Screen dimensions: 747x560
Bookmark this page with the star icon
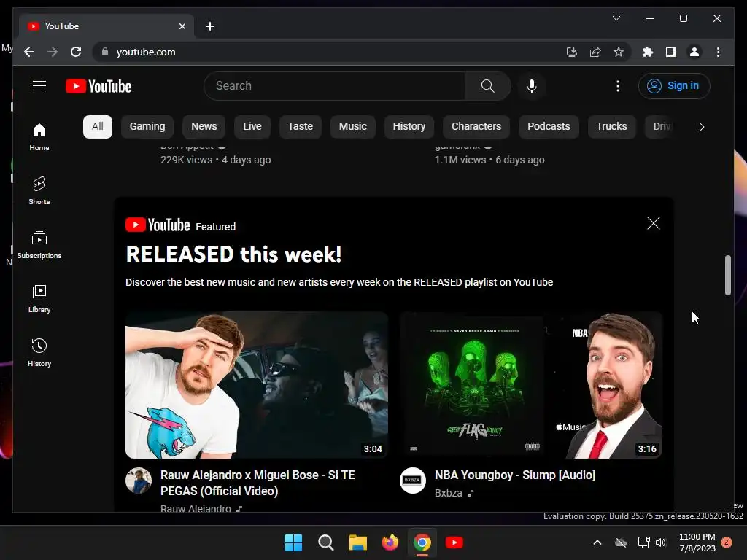tap(619, 52)
